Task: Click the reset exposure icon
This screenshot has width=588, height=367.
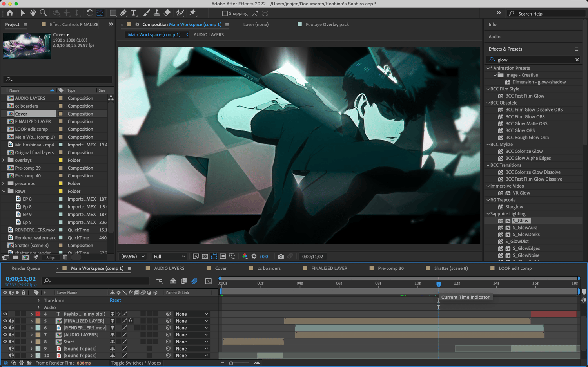Action: (x=254, y=257)
